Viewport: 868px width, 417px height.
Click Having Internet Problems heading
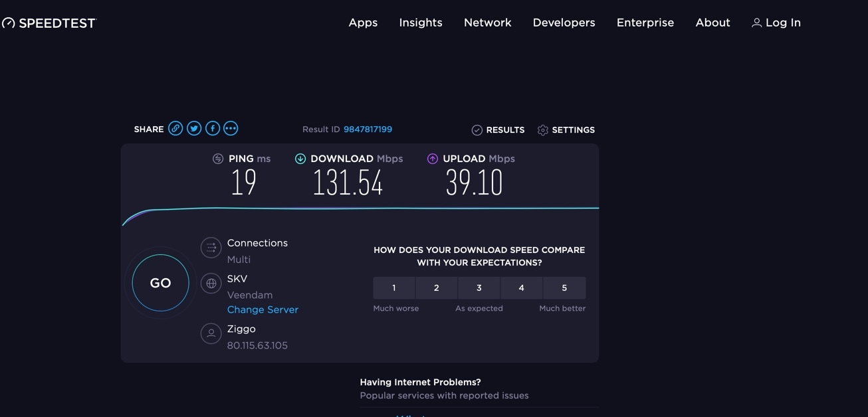[x=421, y=382]
